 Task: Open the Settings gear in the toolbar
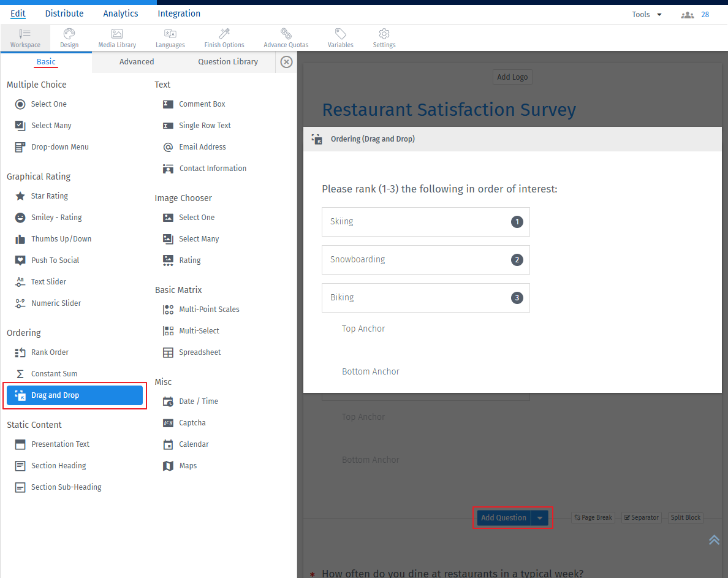pos(384,37)
